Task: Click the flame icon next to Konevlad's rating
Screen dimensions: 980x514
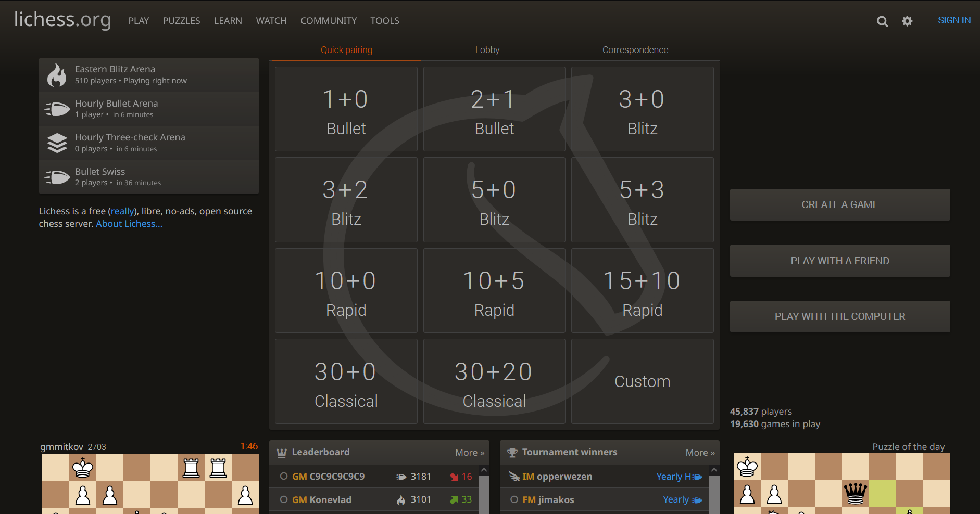Action: coord(400,499)
